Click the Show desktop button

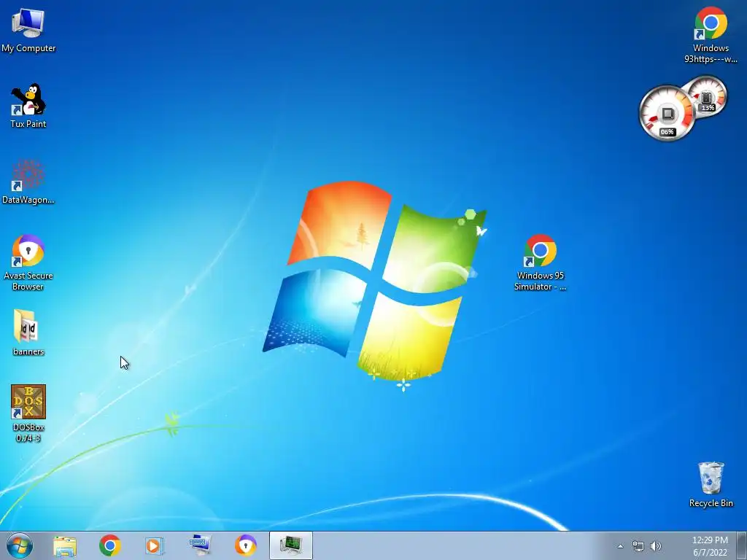[742, 545]
